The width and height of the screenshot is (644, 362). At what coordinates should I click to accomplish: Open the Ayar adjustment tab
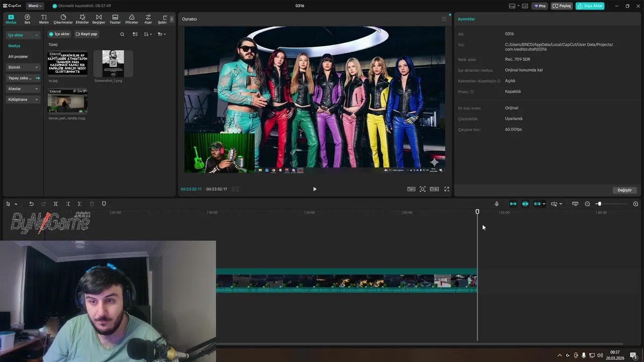[148, 19]
